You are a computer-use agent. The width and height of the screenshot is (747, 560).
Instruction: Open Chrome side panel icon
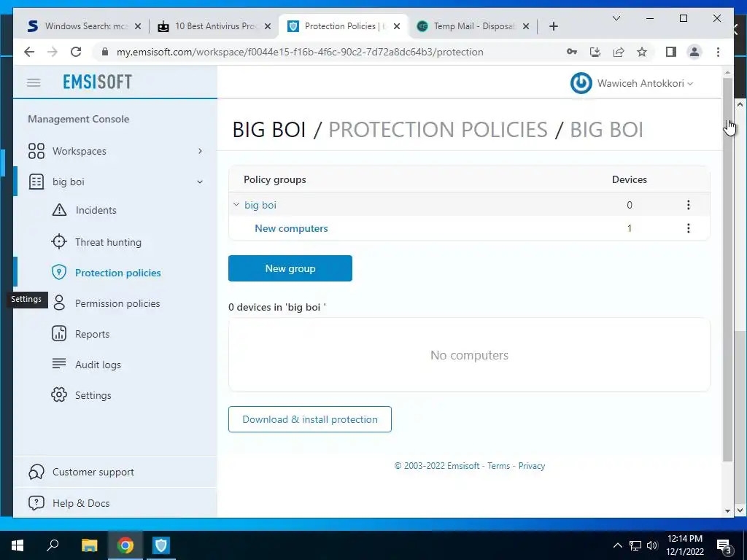[671, 52]
